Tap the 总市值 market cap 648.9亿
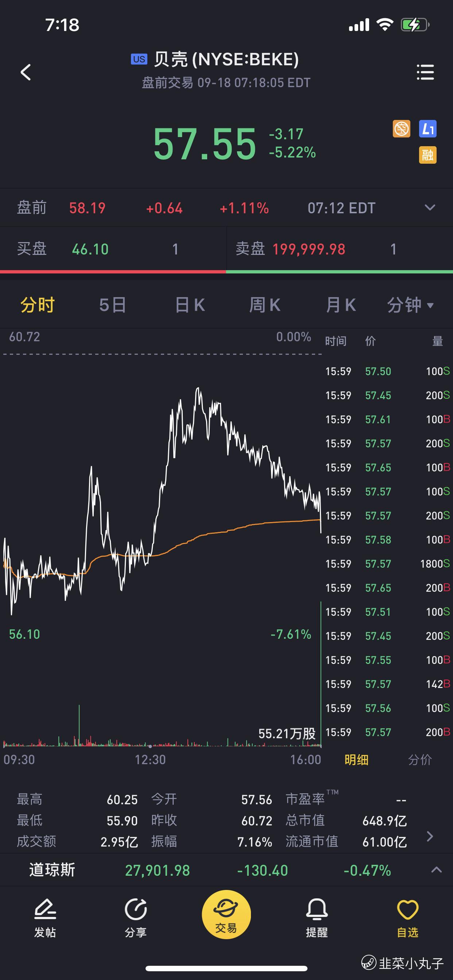Image resolution: width=453 pixels, height=980 pixels. click(384, 821)
